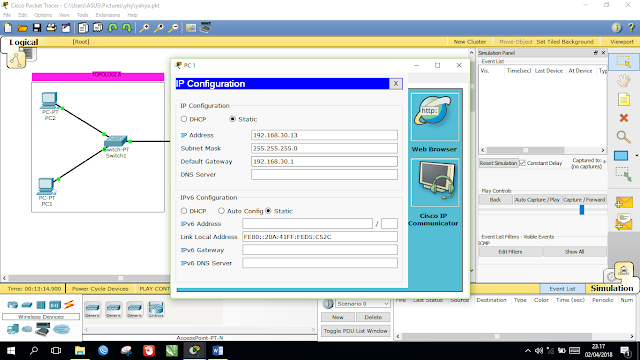Click the Add Simple PDU envelope icon

(x=624, y=202)
